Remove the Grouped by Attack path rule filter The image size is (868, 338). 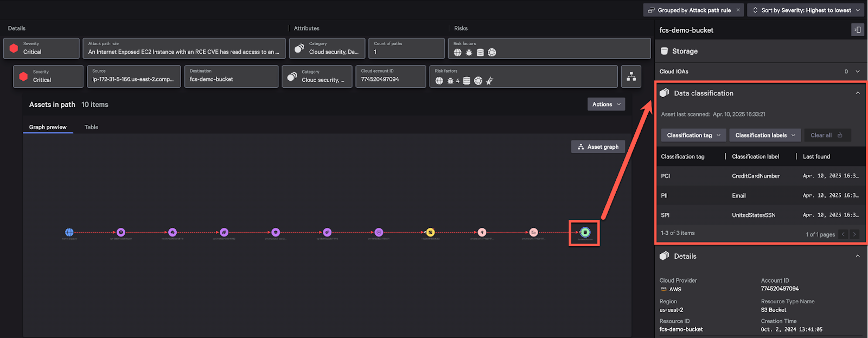point(738,10)
